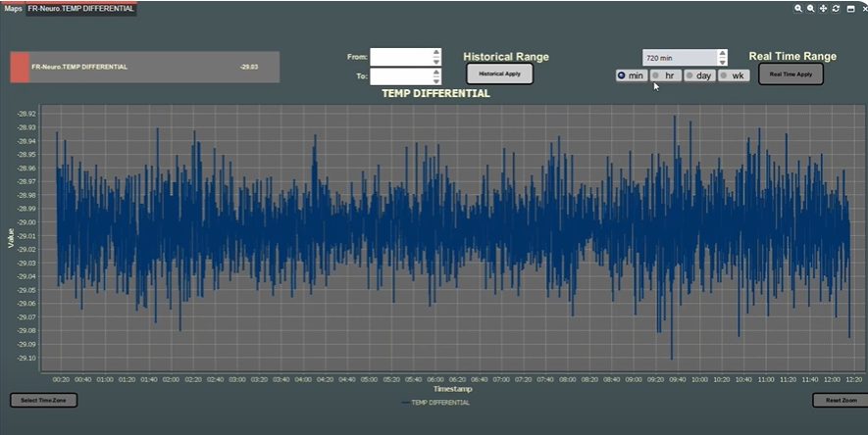Increase the From date stepper up arrow
The height and width of the screenshot is (435, 868).
tap(436, 53)
